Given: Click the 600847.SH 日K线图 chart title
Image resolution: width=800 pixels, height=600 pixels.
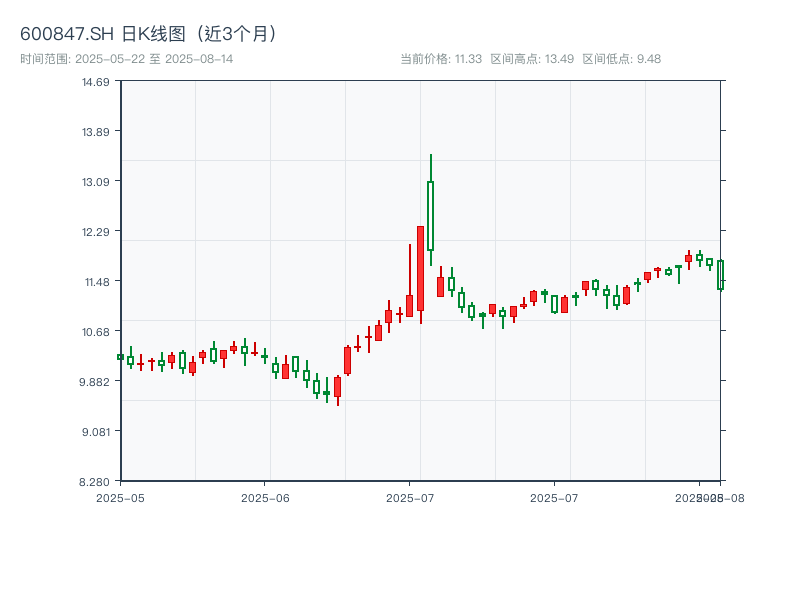Looking at the screenshot, I should click(x=149, y=34).
